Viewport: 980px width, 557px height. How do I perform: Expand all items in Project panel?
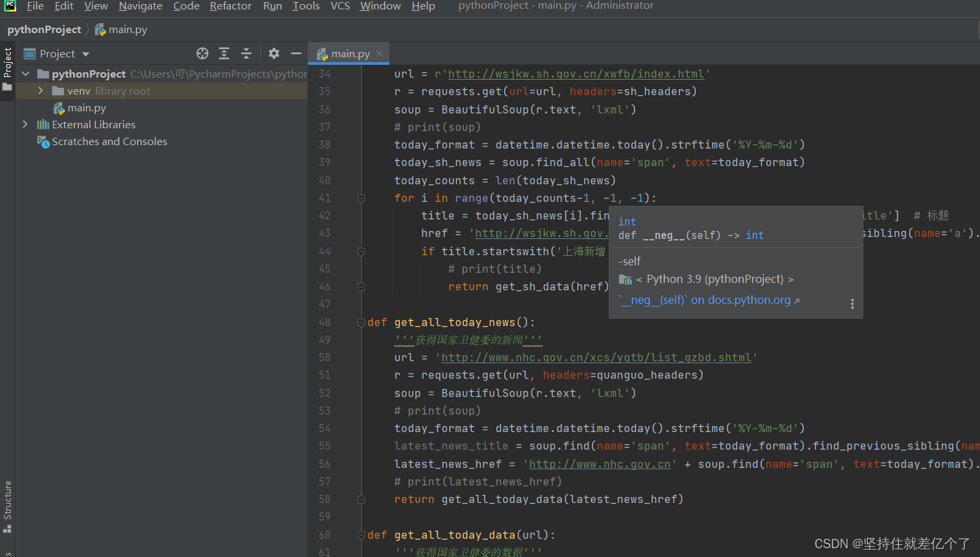pyautogui.click(x=224, y=53)
